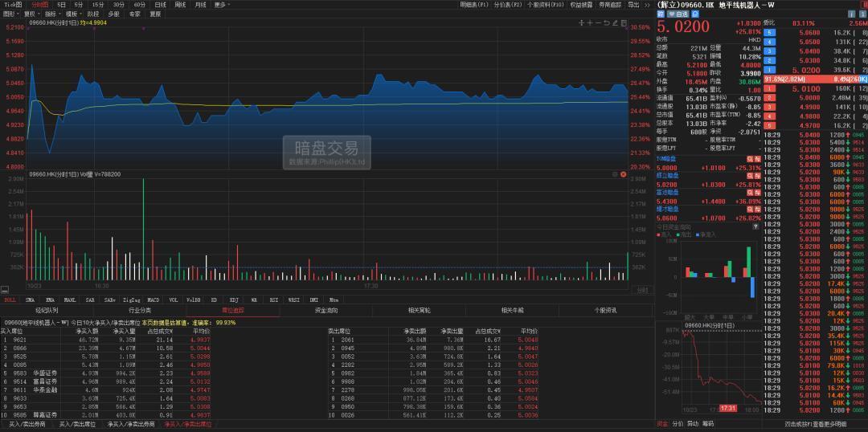Screen dimensions: 868x432
Task: Toggle the RSI indicator
Action: [x=274, y=300]
